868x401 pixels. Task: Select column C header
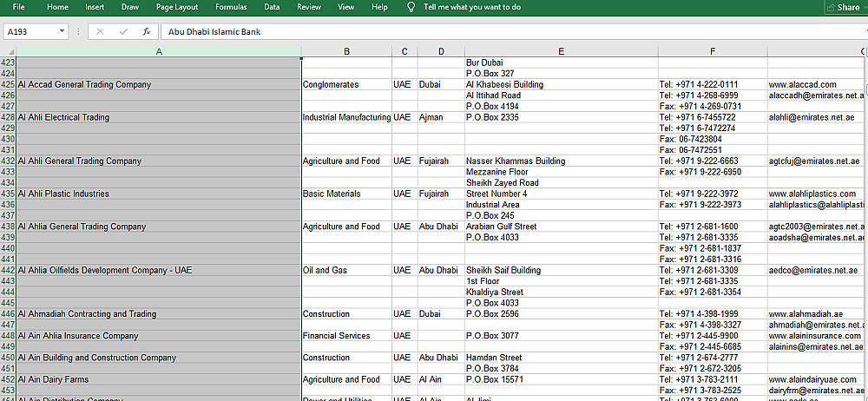pyautogui.click(x=405, y=51)
